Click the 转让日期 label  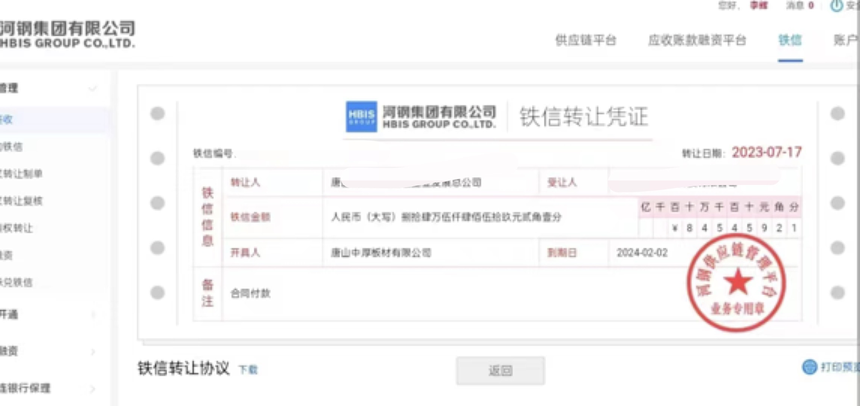click(x=704, y=154)
